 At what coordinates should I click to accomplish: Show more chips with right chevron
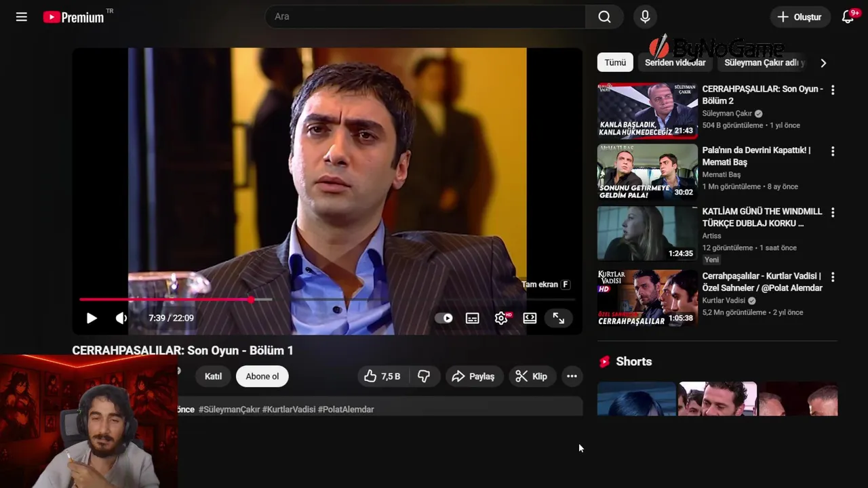[823, 63]
